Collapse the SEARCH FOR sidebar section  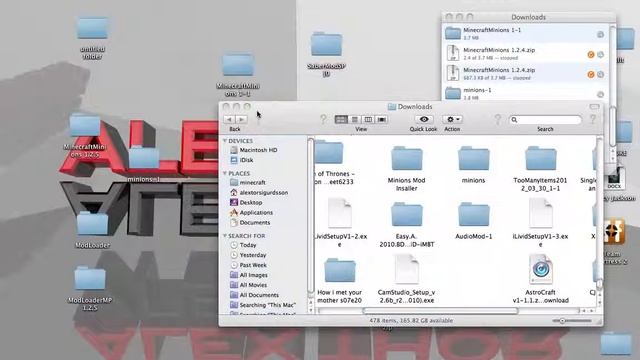[225, 236]
